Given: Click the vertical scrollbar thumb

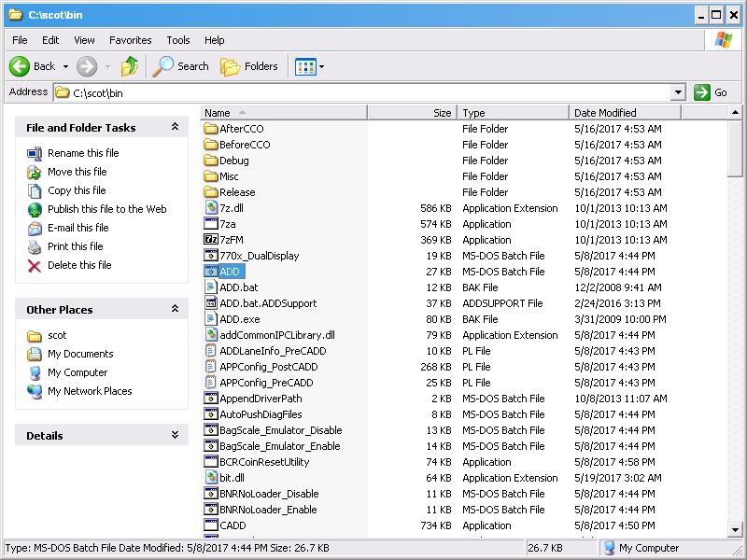Looking at the screenshot, I should 735,148.
